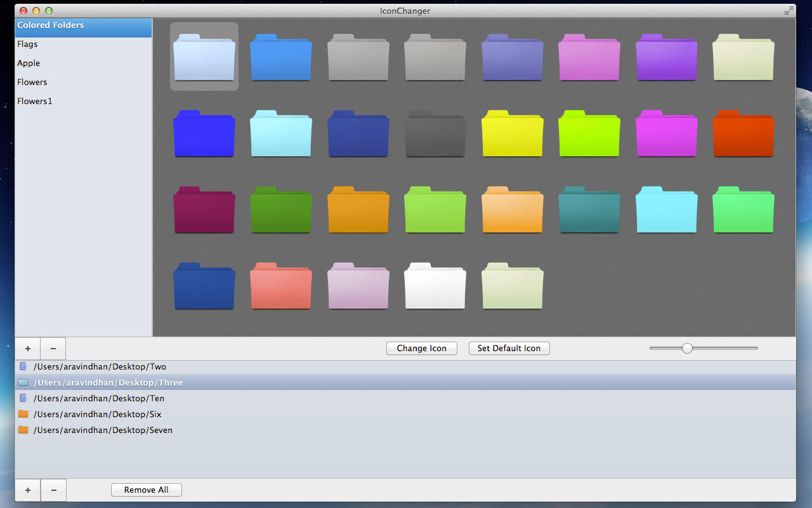Select the salmon red folder icon

coord(281,286)
